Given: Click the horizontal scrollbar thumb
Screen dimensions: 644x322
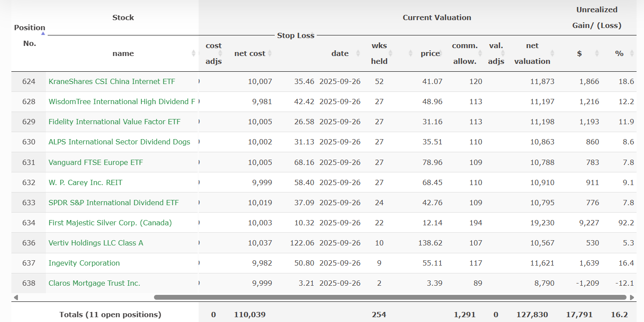Looking at the screenshot, I should 389,297.
